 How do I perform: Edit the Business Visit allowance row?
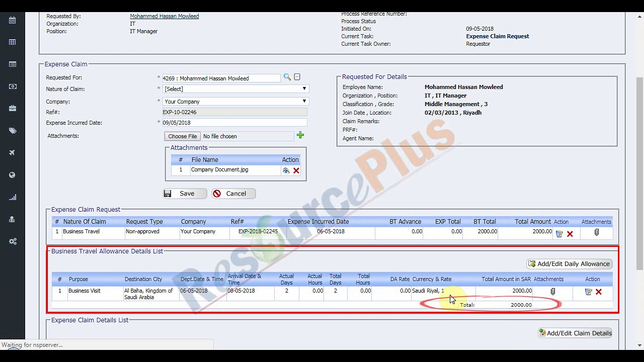589,292
